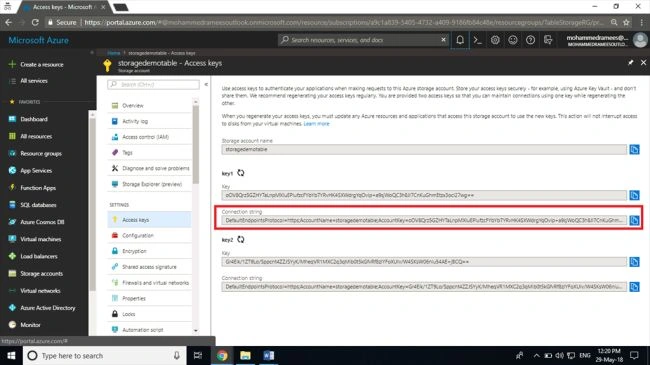Clear the Azure search box

click(443, 40)
